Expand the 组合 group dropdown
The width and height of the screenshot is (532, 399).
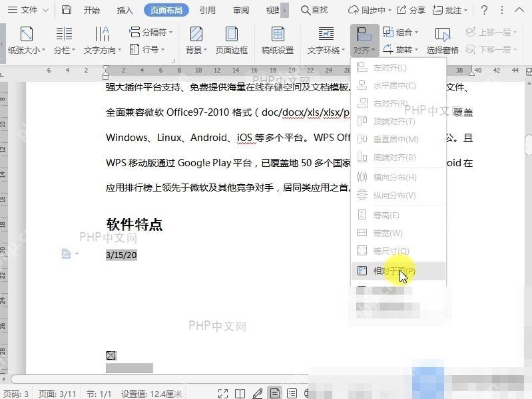pyautogui.click(x=416, y=33)
